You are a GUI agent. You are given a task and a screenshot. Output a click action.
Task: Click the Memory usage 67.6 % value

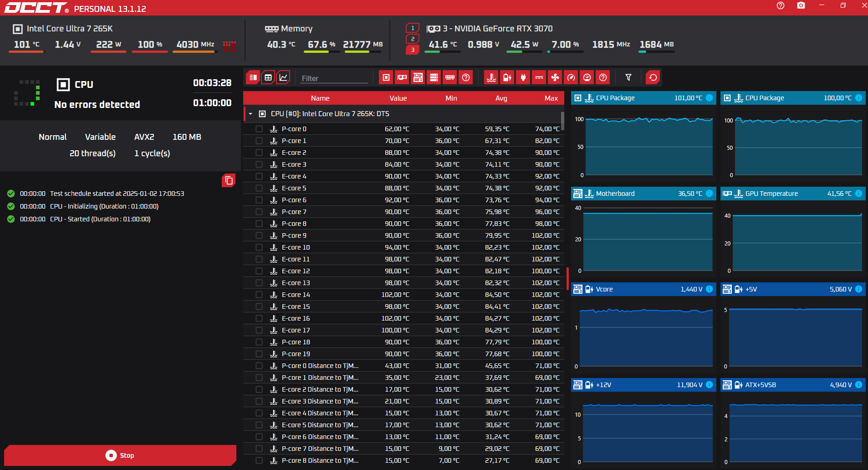(322, 45)
